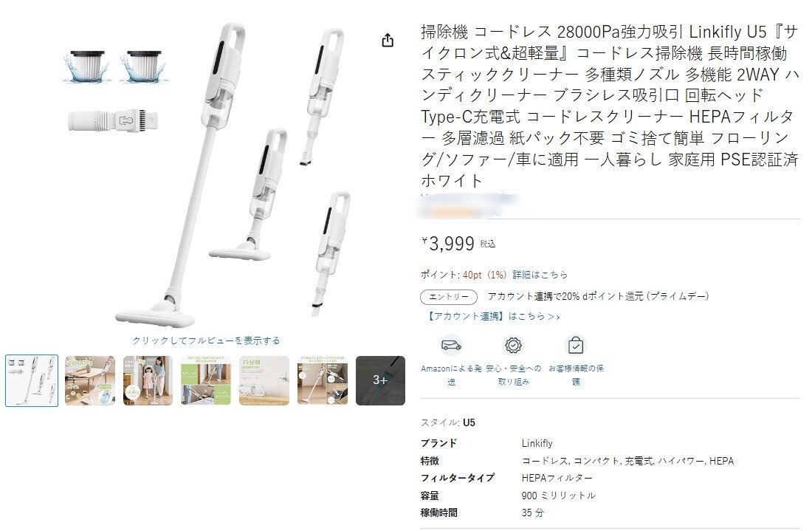Image resolution: width=812 pixels, height=531 pixels.
Task: Click the safety badge icon
Action: (513, 345)
